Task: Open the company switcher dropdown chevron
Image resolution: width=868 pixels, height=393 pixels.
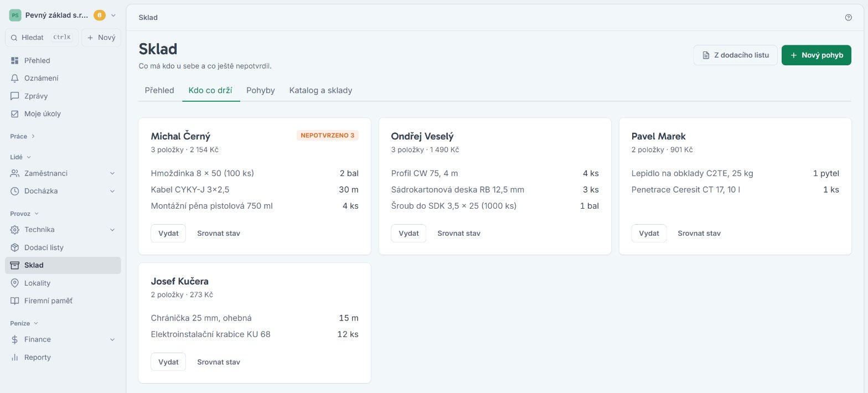Action: tap(113, 15)
